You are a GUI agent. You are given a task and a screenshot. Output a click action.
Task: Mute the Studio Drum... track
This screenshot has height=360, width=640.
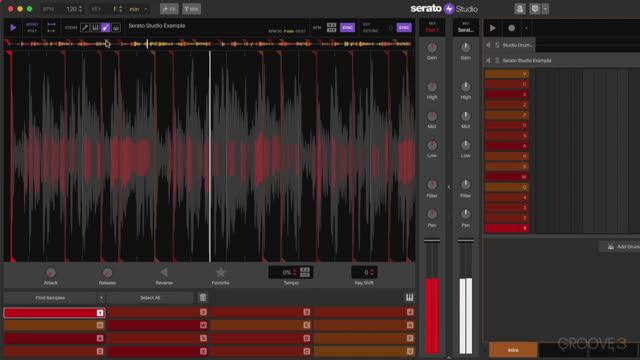point(488,45)
